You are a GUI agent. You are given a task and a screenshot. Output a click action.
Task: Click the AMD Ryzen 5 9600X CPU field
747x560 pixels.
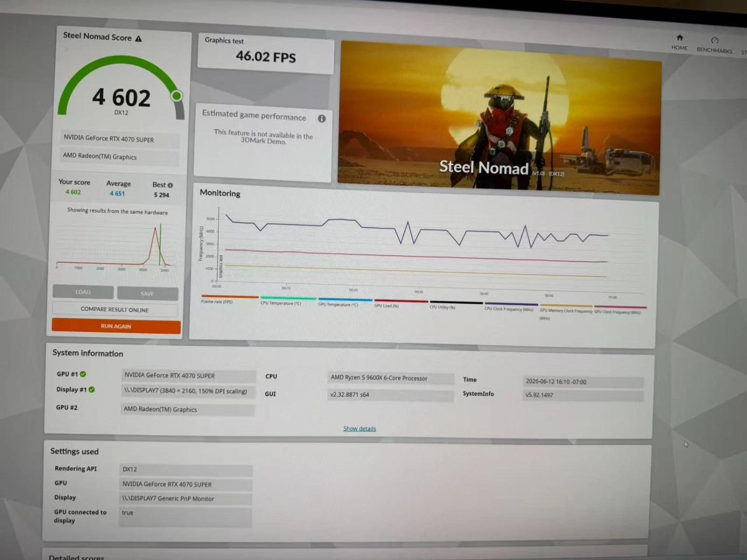[391, 378]
